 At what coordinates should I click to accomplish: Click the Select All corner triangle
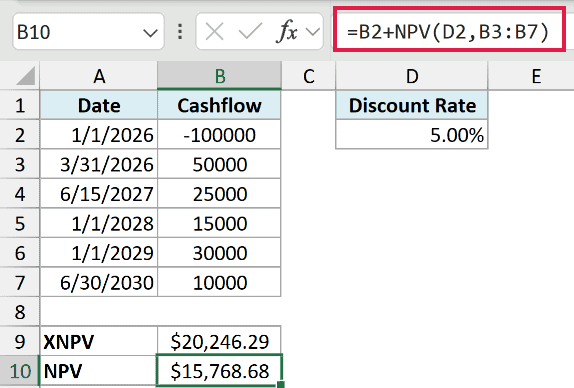(x=26, y=76)
